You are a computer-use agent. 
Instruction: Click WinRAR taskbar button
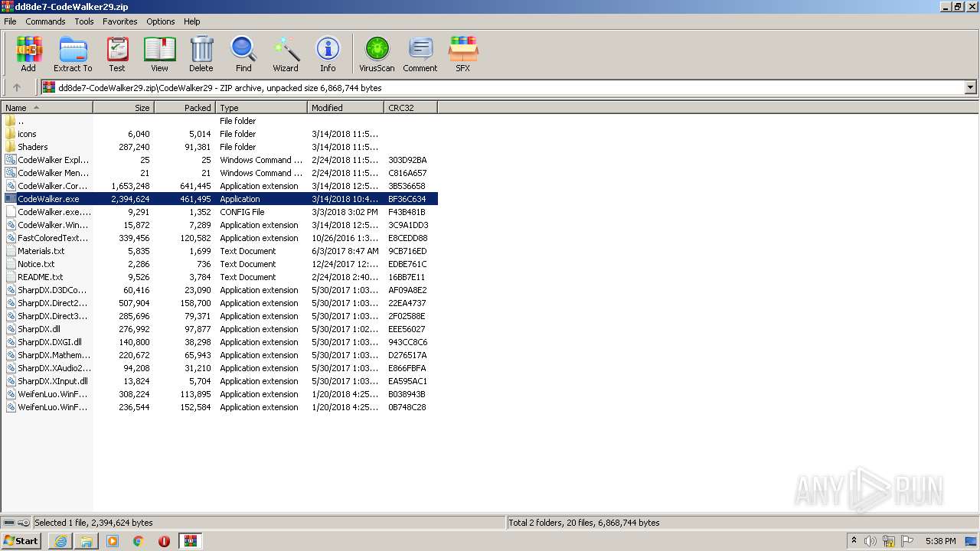(191, 541)
